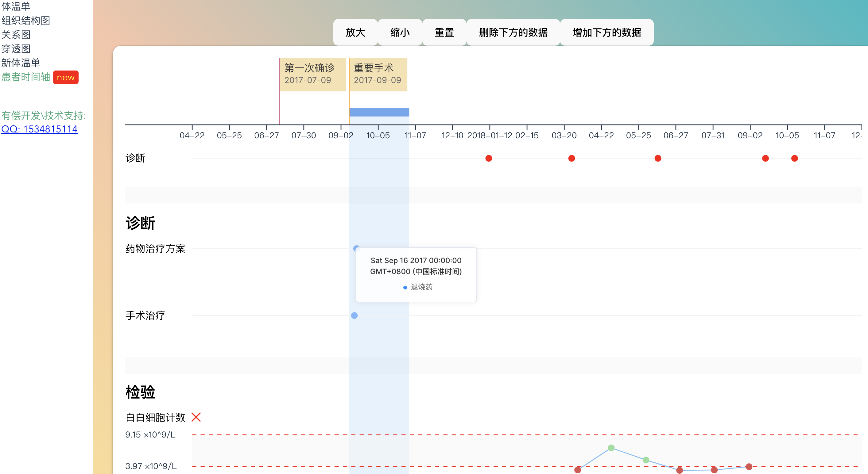
Task: Open the 体温单 menu item
Action: coord(16,6)
